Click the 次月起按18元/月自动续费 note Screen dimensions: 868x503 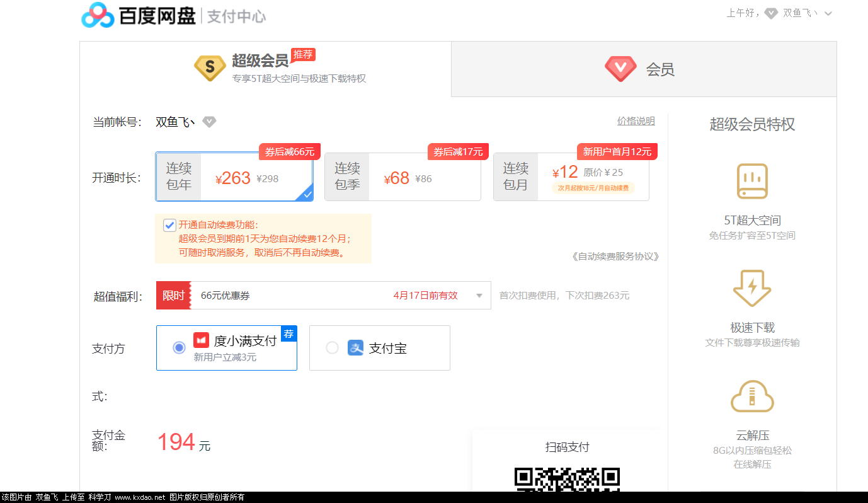(x=593, y=188)
